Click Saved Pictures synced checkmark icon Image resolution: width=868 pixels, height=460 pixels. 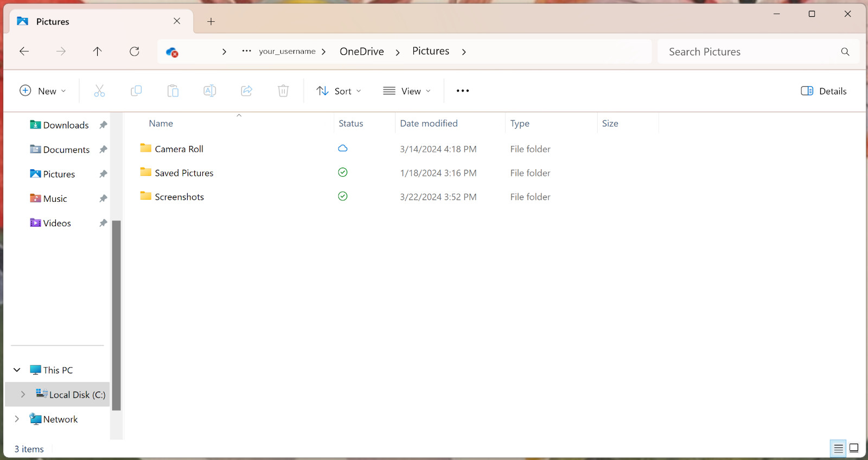(343, 172)
